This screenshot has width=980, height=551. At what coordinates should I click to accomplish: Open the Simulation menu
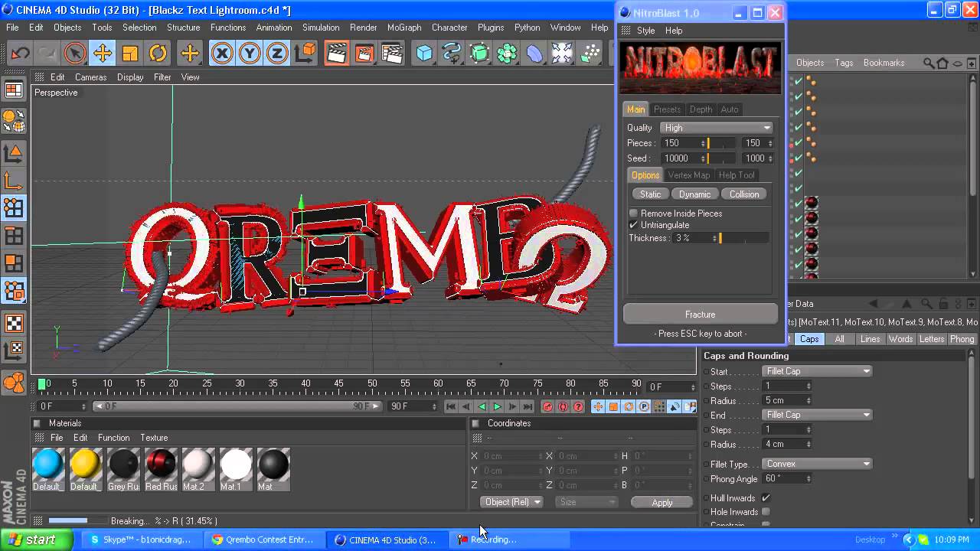321,28
